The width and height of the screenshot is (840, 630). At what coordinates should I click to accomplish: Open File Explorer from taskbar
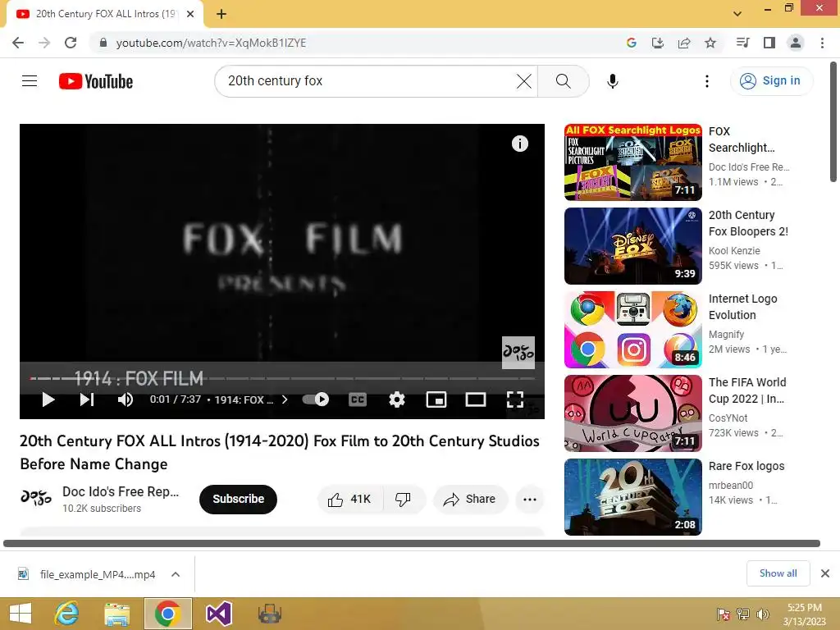[116, 614]
